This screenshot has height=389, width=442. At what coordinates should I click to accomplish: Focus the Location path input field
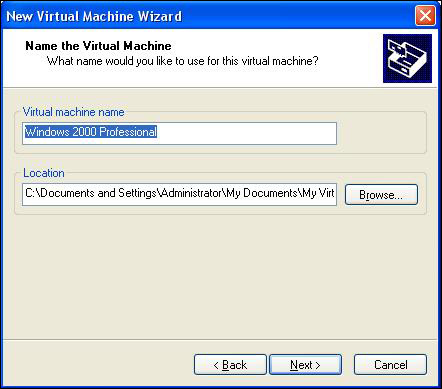coord(179,194)
